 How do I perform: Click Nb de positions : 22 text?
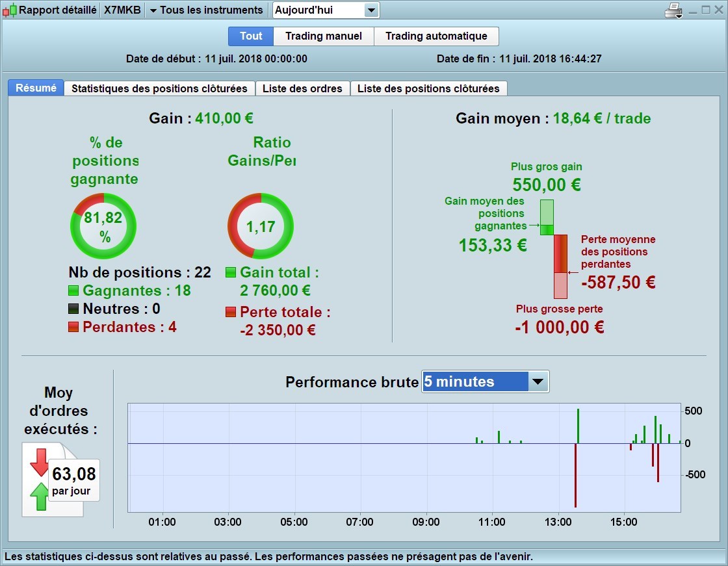pyautogui.click(x=140, y=272)
